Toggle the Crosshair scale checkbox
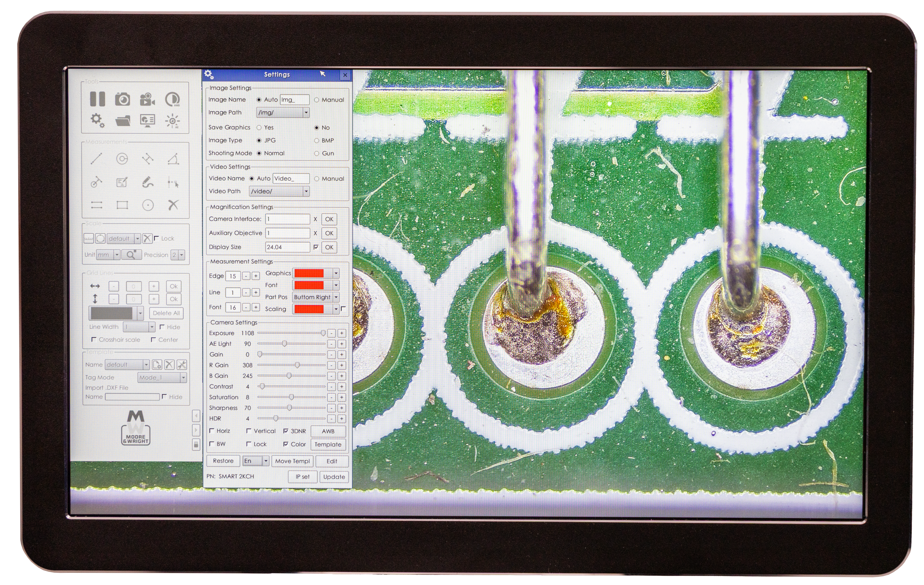Screen dimensions: 924x585 click(94, 339)
